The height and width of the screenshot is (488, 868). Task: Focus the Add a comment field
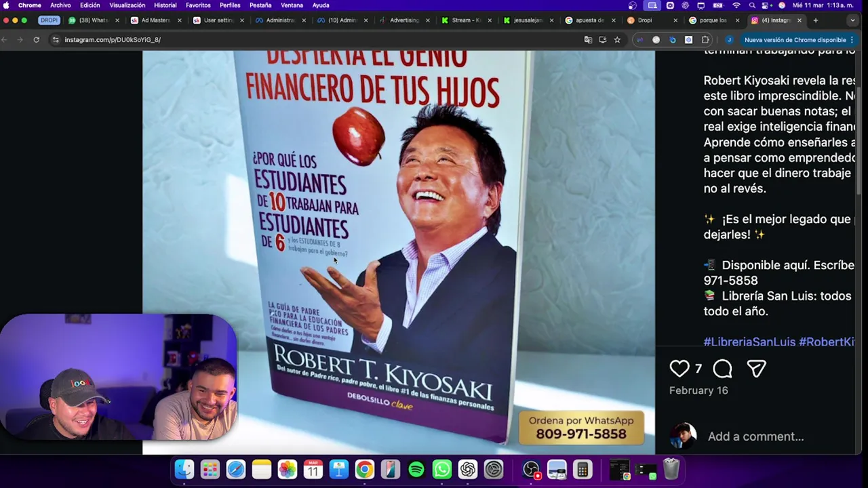755,436
